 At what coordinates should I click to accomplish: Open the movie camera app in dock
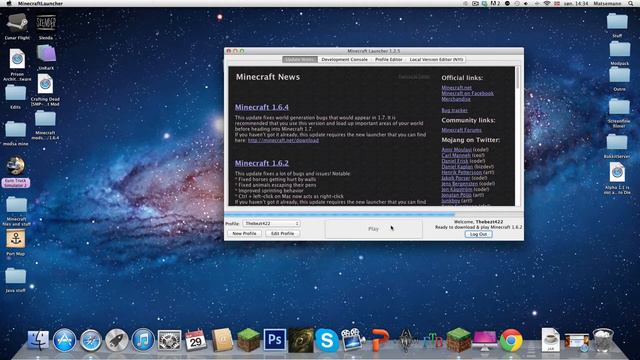click(x=353, y=340)
